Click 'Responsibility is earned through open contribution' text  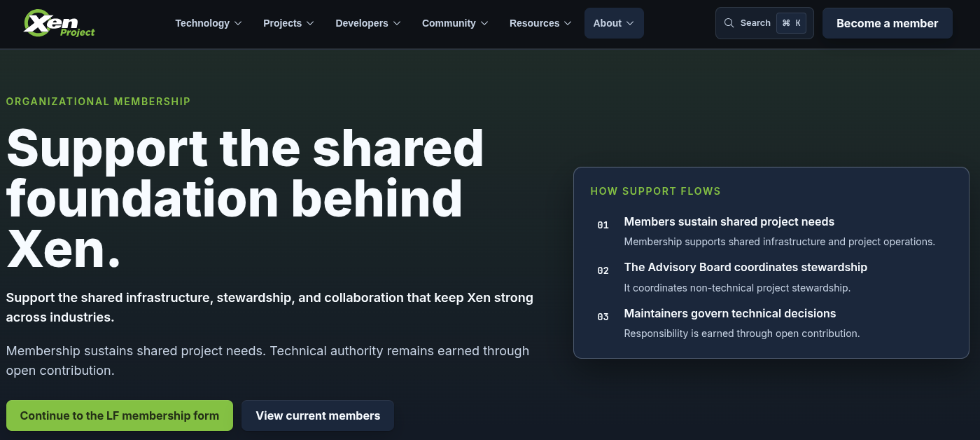tap(742, 334)
